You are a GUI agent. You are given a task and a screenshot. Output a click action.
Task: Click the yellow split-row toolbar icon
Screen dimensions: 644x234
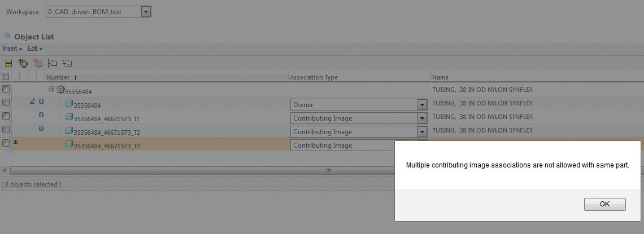click(x=8, y=64)
